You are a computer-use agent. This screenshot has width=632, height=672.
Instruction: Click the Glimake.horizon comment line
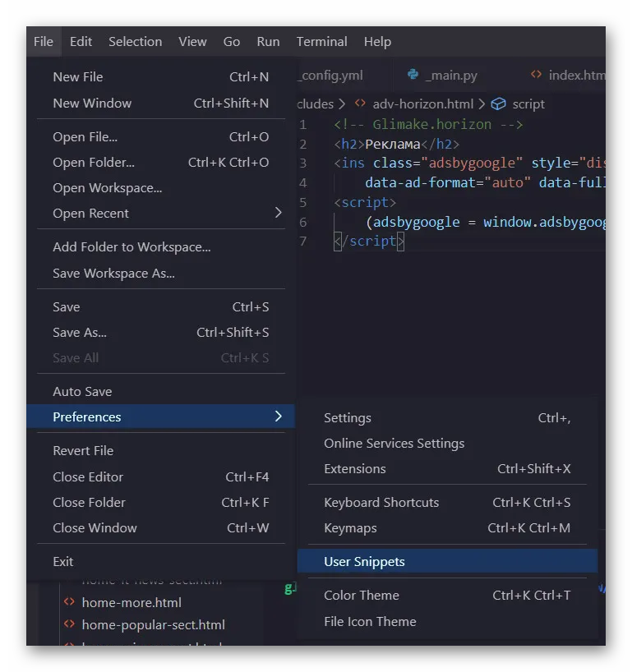coord(428,125)
